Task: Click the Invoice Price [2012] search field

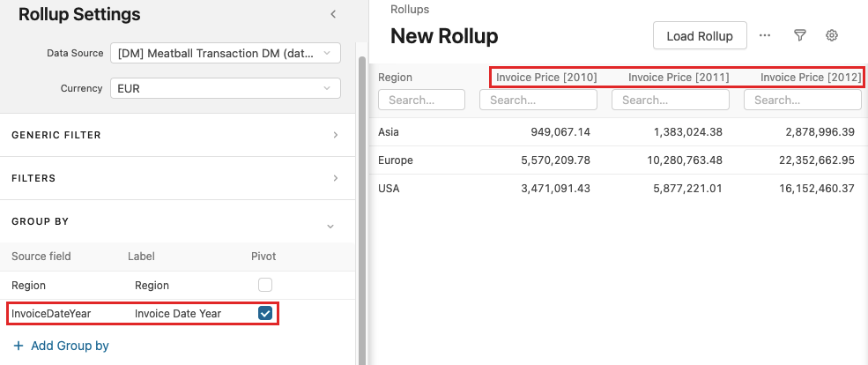Action: (803, 100)
